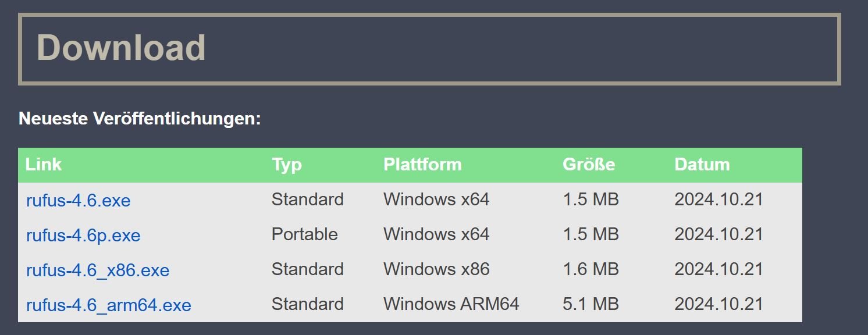Click the 1.6 MB size cell
Screen dimensions: 868x335
(590, 269)
